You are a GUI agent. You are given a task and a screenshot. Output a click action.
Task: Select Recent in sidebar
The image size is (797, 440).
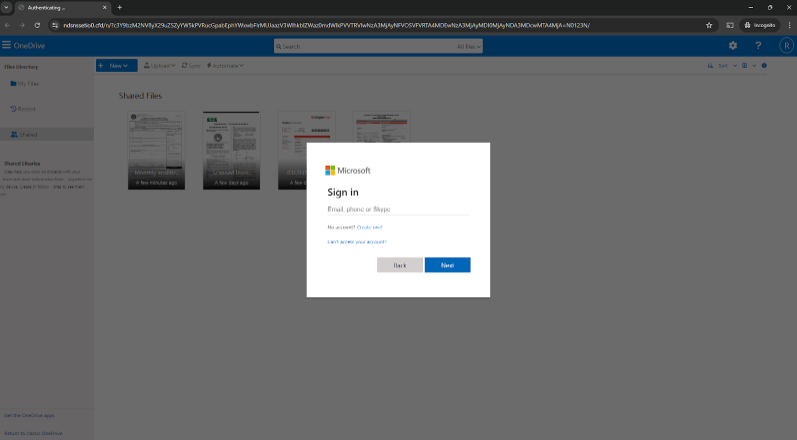[x=23, y=109]
